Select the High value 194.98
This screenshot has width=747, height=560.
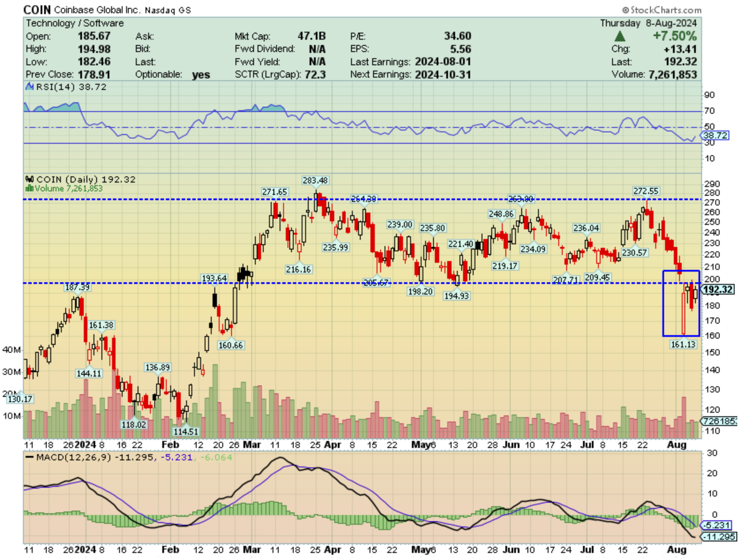[94, 49]
